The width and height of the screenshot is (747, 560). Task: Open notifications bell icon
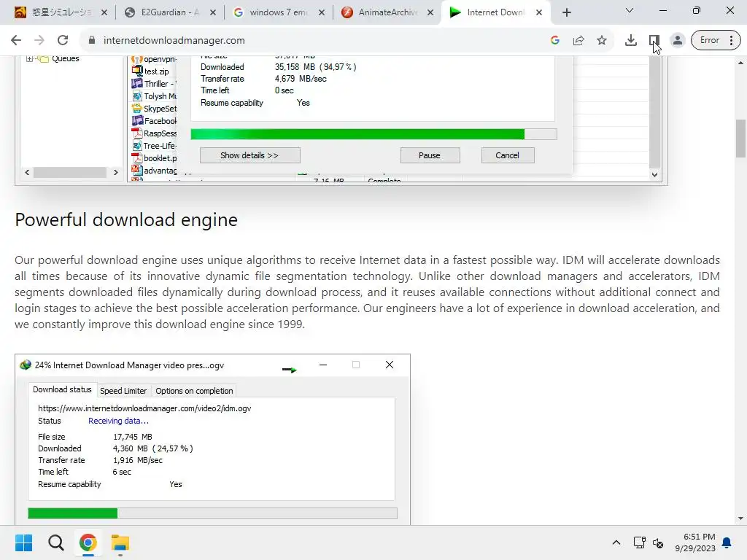tap(727, 542)
